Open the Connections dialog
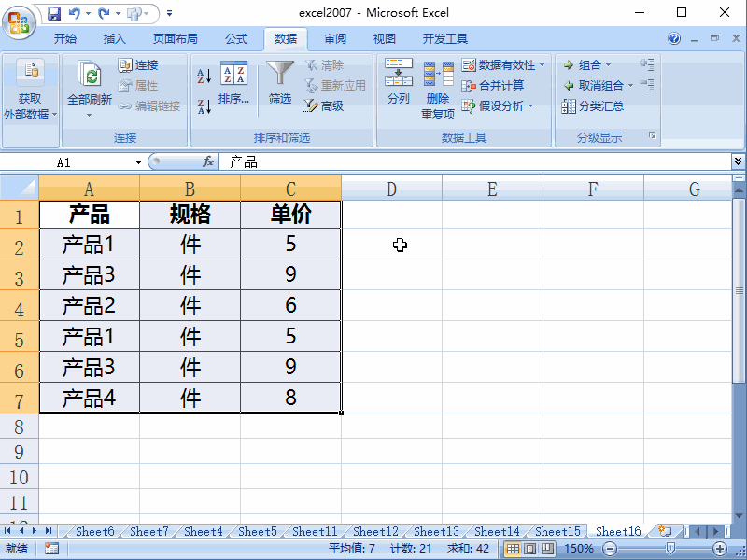Screen dimensions: 747x560 [x=138, y=64]
